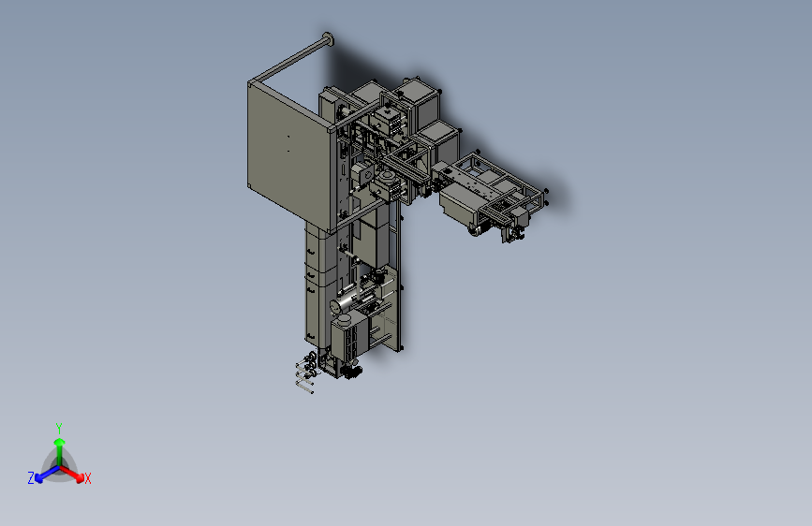Select the horizontal frame assembly extending to the right

(490, 194)
